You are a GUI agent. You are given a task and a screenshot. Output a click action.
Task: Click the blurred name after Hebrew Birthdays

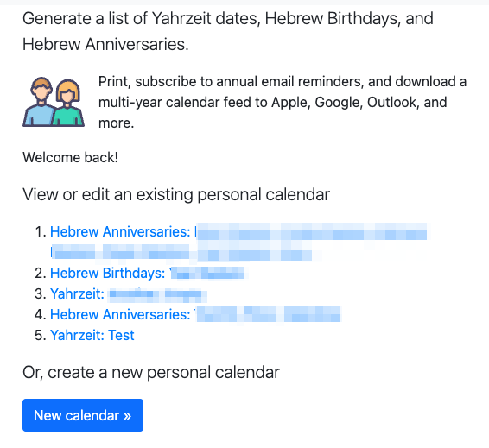coord(207,274)
